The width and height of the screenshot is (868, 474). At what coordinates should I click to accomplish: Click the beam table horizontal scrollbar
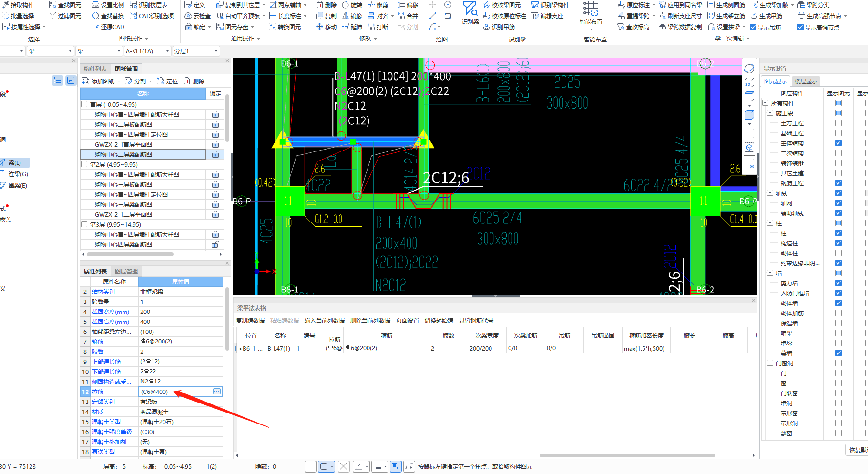click(x=627, y=455)
